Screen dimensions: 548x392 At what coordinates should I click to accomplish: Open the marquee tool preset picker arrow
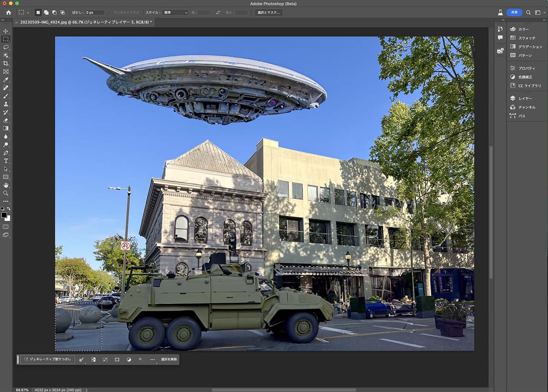[x=28, y=13]
